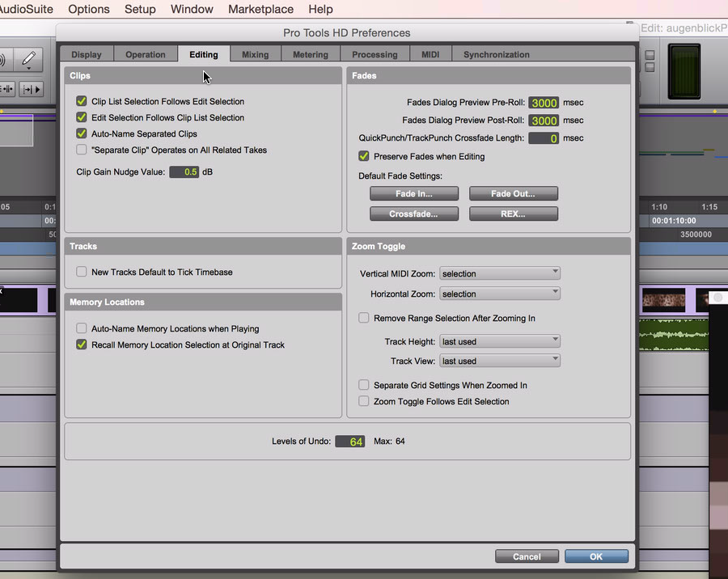The height and width of the screenshot is (579, 728).
Task: Open the Crossfade... default settings
Action: click(414, 214)
